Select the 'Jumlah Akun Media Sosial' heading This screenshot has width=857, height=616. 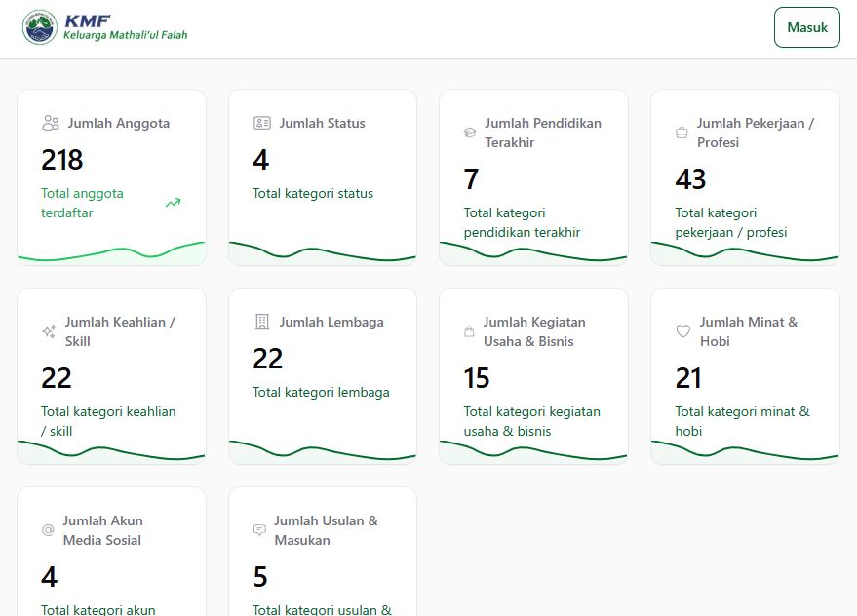(102, 530)
